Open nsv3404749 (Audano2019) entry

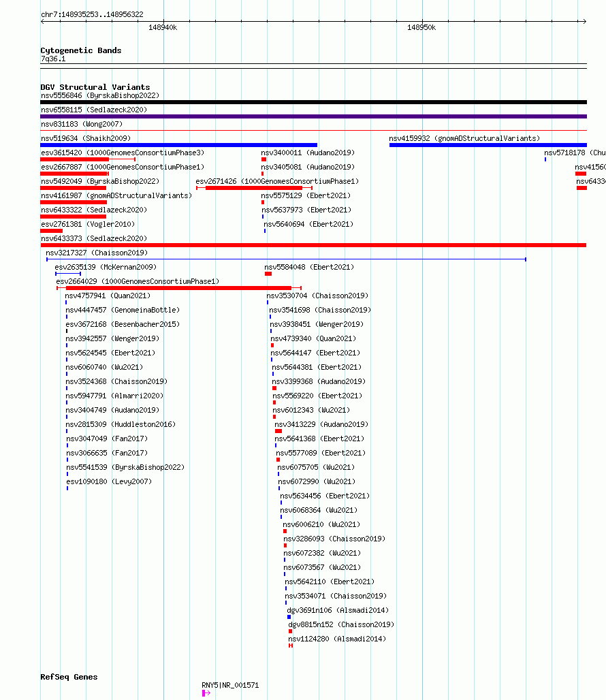coord(112,410)
